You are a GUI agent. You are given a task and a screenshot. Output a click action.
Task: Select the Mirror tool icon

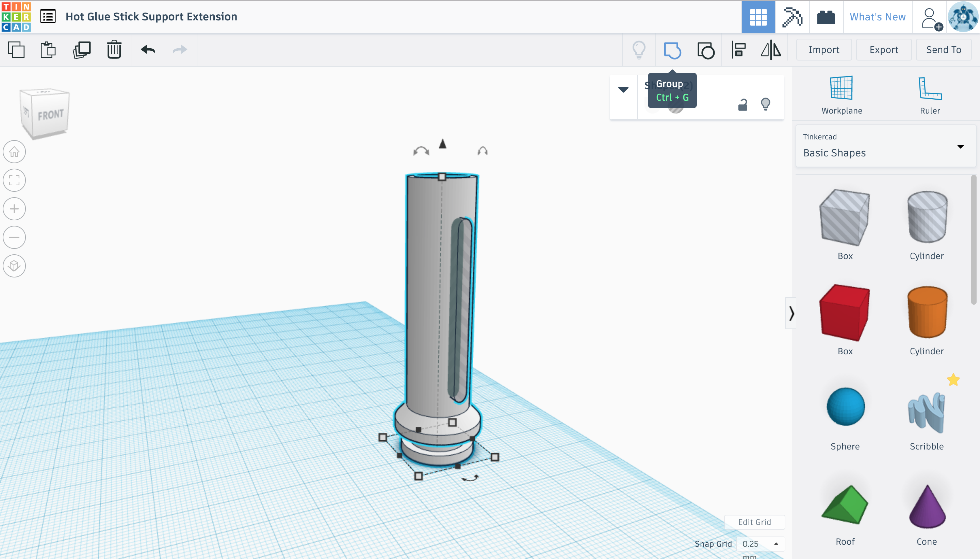[771, 50]
